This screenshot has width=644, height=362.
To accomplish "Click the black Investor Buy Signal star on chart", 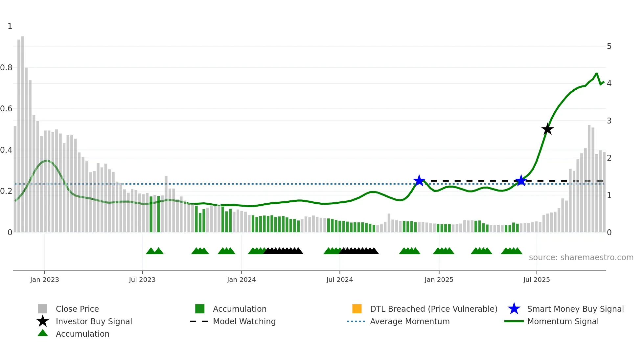I will [547, 129].
